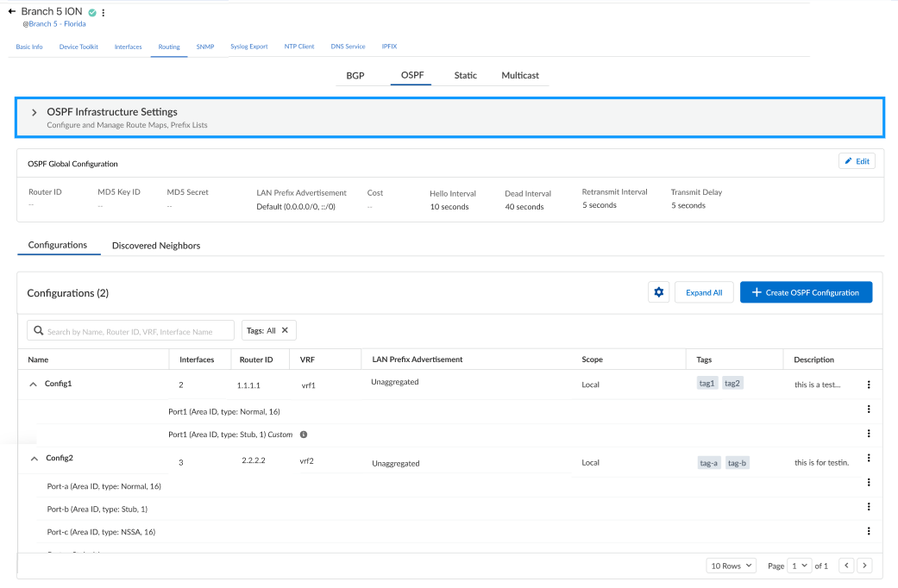Switch to the BGP tab
This screenshot has height=588, width=898.
(x=355, y=76)
